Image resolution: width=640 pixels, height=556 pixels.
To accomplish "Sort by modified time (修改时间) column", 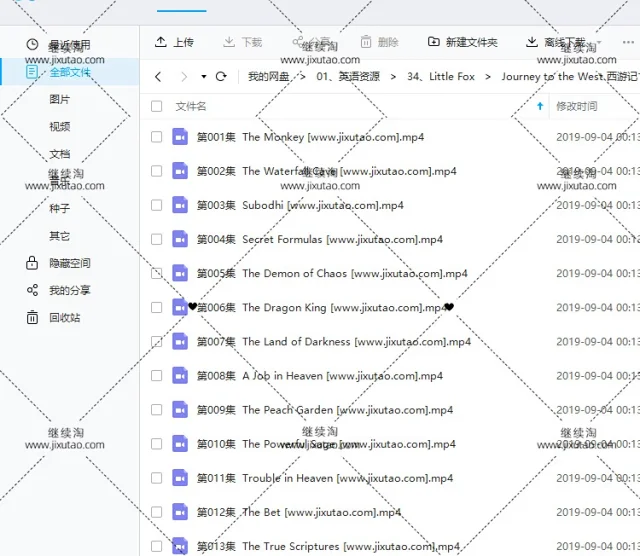I will 577,106.
